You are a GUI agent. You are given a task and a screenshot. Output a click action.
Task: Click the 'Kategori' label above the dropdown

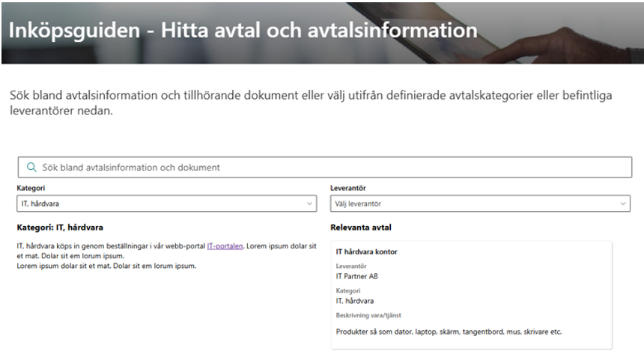click(x=31, y=188)
